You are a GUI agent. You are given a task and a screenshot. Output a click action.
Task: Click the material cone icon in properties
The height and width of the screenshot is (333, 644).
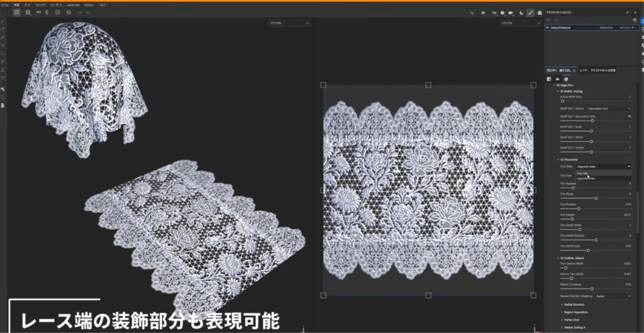coord(557,79)
